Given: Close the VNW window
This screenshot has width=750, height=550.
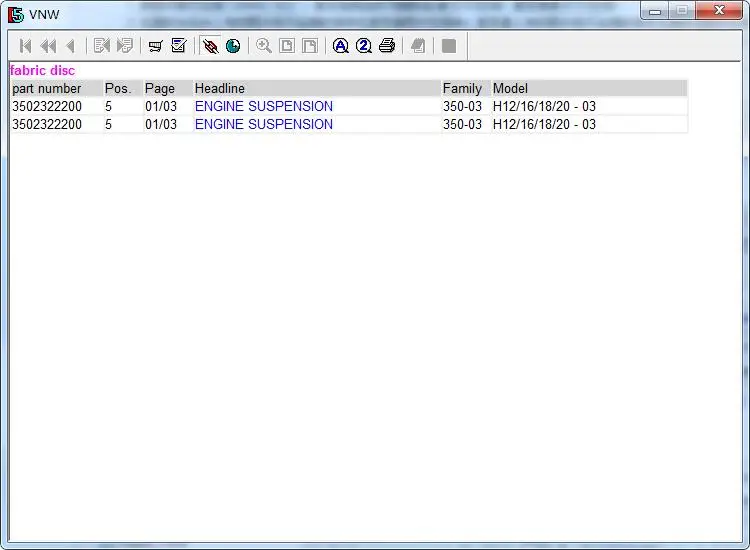Looking at the screenshot, I should point(719,11).
